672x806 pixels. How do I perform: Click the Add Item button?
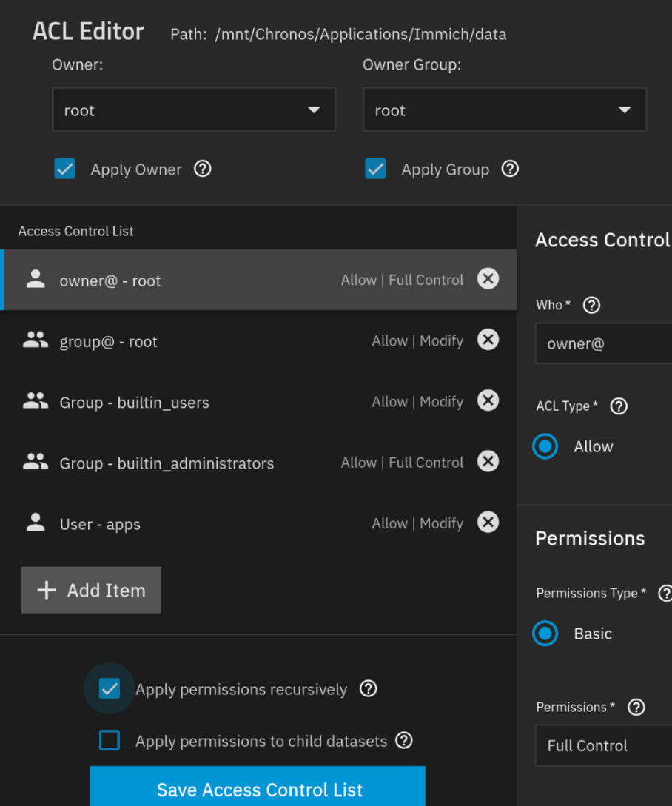point(91,590)
